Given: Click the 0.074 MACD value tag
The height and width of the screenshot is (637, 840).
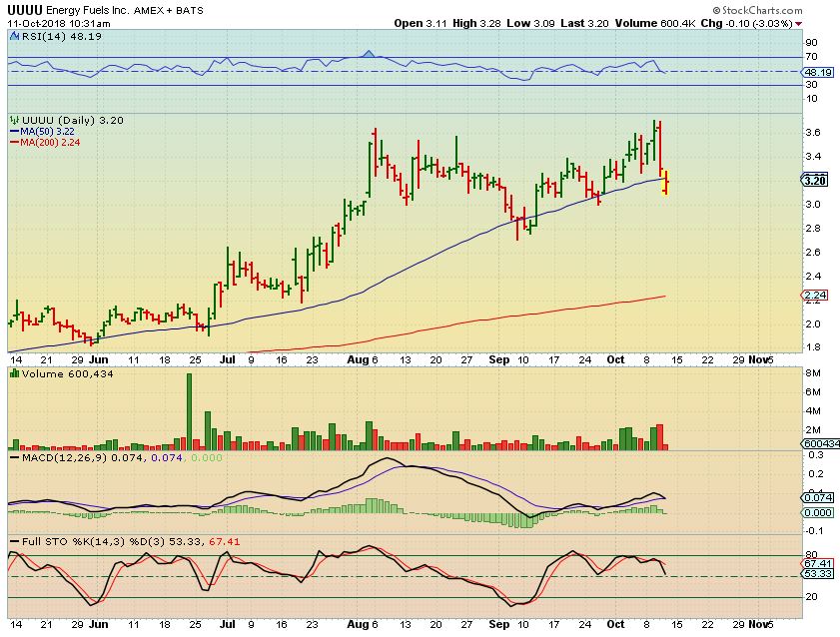Looking at the screenshot, I should 818,498.
